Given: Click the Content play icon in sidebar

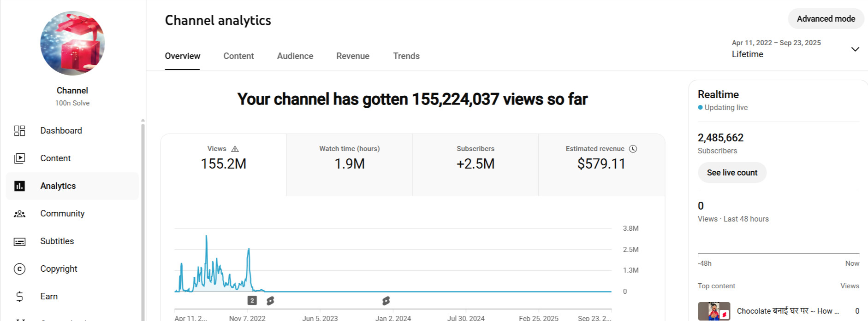Looking at the screenshot, I should click(x=19, y=158).
